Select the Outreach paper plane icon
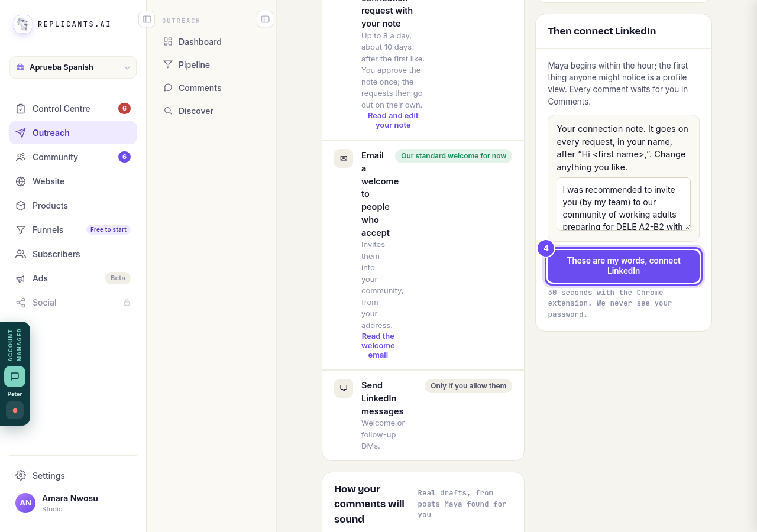 21,133
